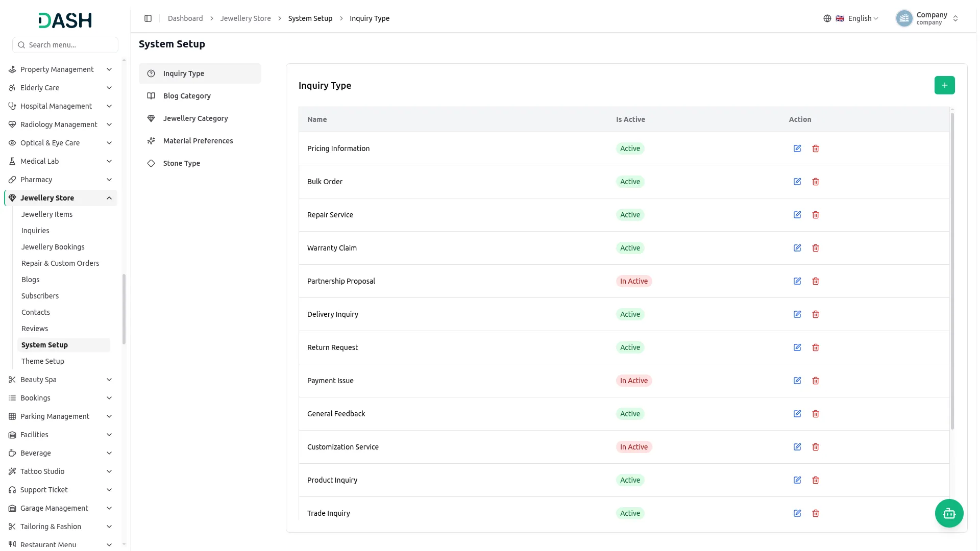Viewport: 980px width, 551px height.
Task: Edit the General Feedback inquiry type
Action: pos(797,414)
